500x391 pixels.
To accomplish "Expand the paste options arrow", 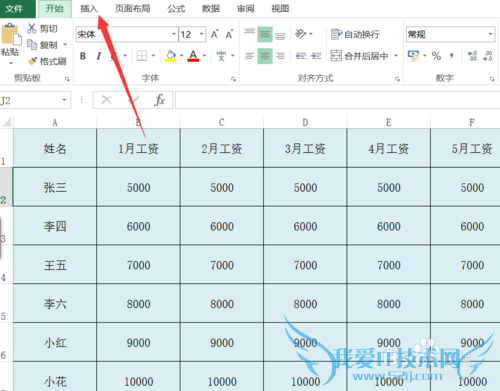I will coord(11,63).
